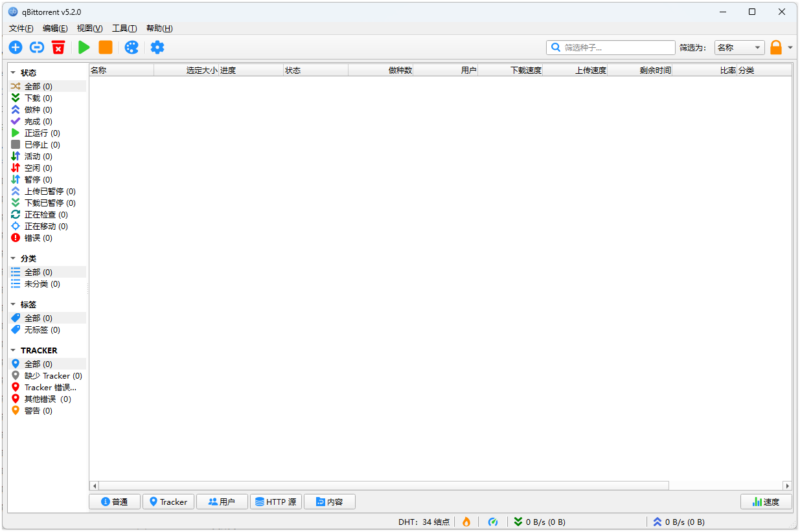Select the Tracker 错误 filter
The height and width of the screenshot is (532, 800).
pyautogui.click(x=47, y=387)
